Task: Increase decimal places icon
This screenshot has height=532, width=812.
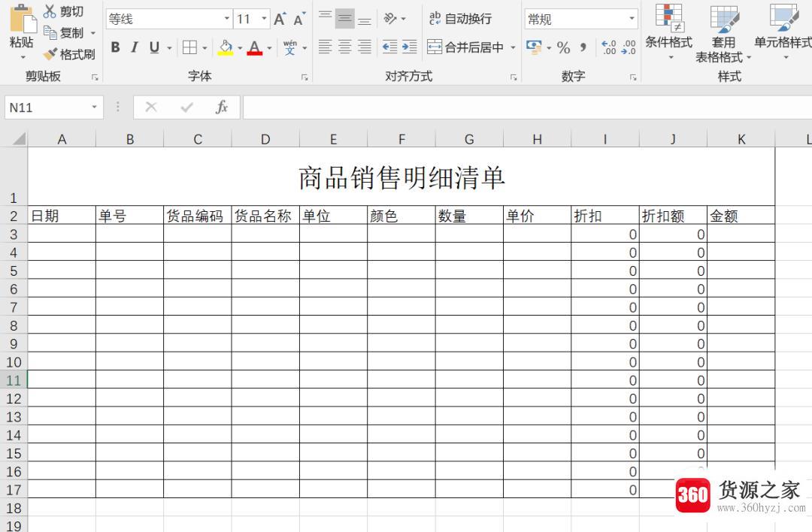Action: [609, 47]
